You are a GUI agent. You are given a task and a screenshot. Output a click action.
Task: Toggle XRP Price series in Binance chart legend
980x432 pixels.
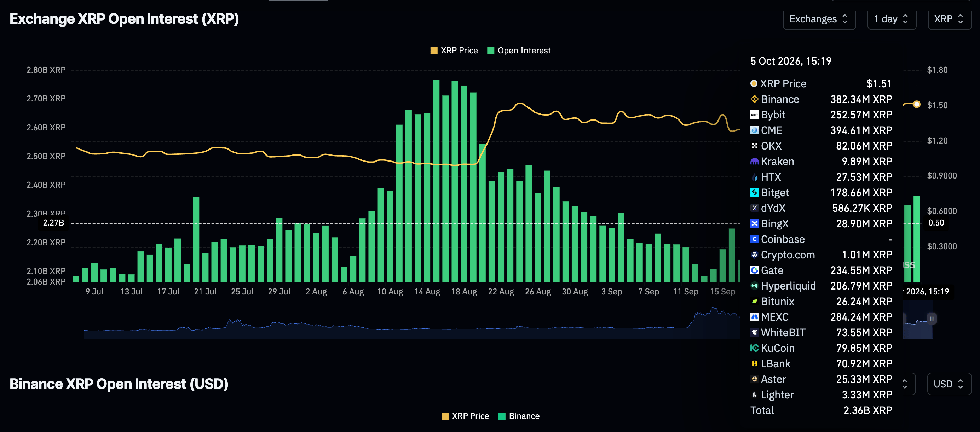click(x=465, y=416)
